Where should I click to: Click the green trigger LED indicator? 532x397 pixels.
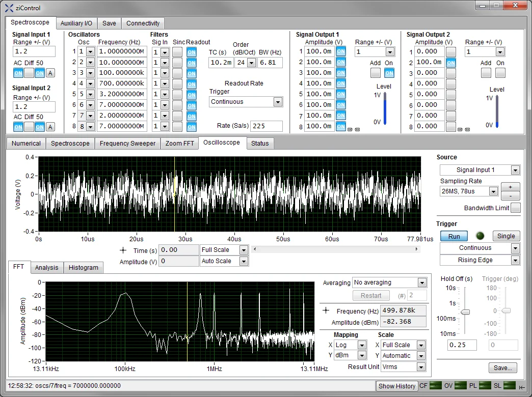coord(480,236)
